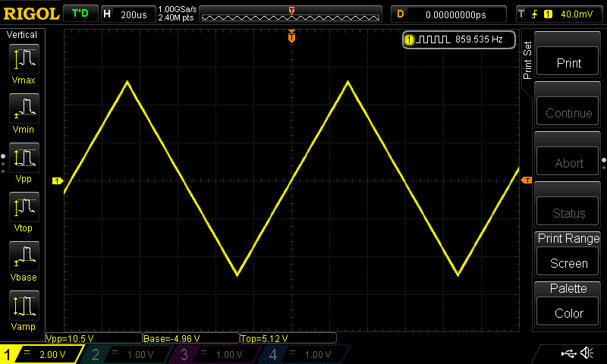Image resolution: width=607 pixels, height=364 pixels.
Task: Click the USB connection status icon
Action: [x=568, y=353]
